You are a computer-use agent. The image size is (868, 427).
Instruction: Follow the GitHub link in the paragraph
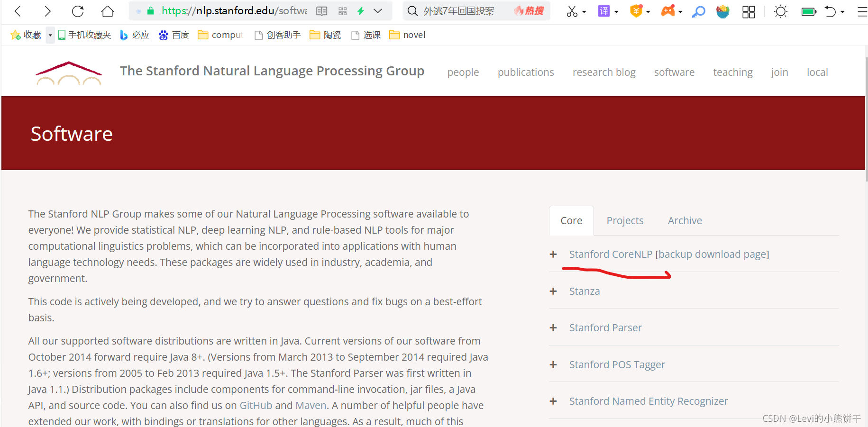[x=256, y=406]
